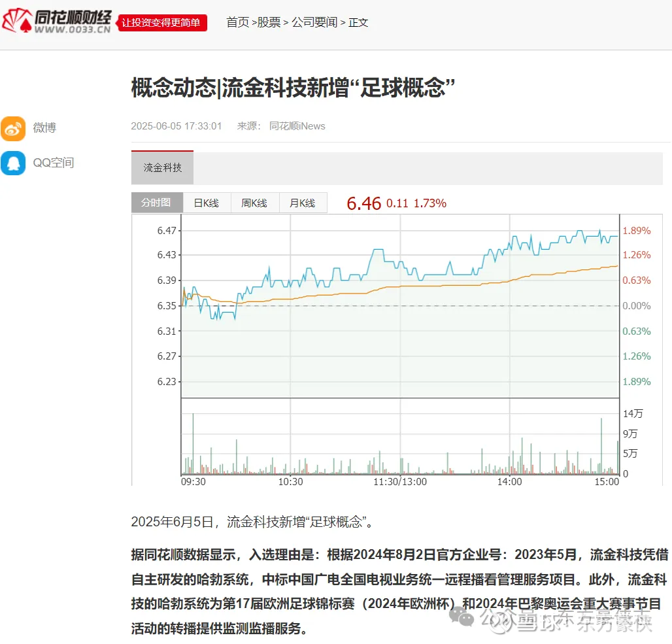Image resolution: width=672 pixels, height=644 pixels.
Task: Click the 0.00% axis label
Action: click(637, 306)
